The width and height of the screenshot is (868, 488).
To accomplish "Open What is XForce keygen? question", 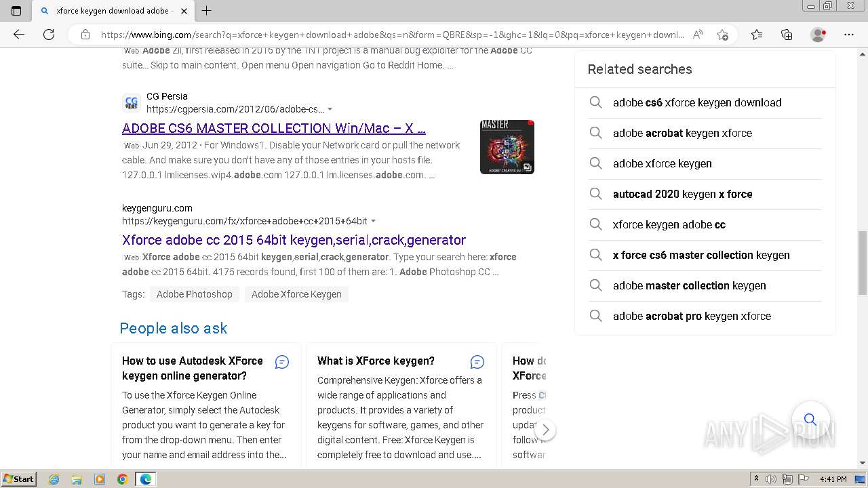I will (x=376, y=361).
